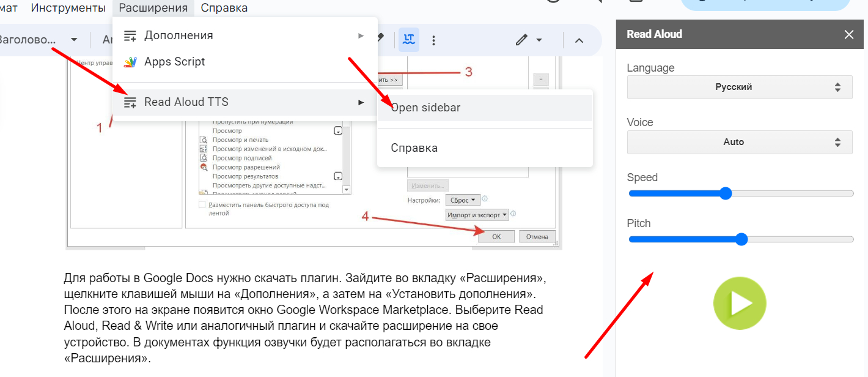868x377 pixels.
Task: Click the info icon beside Сброс
Action: click(485, 199)
